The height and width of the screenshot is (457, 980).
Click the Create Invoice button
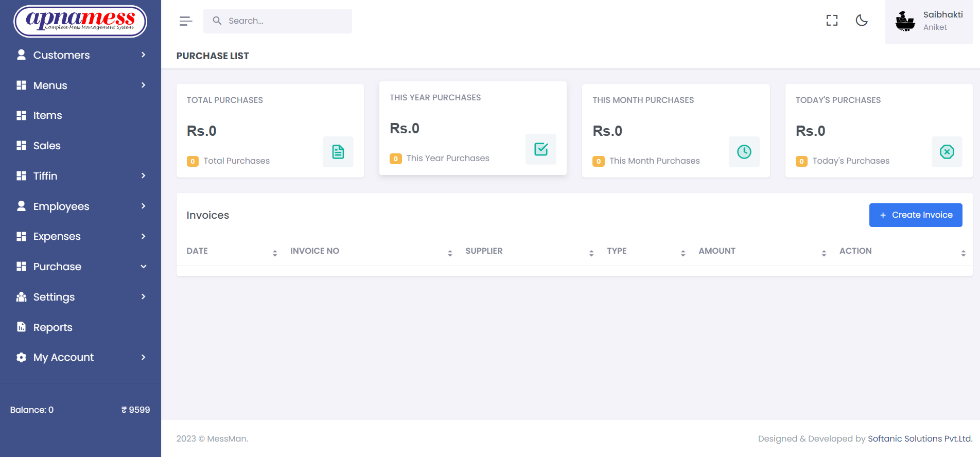click(916, 215)
